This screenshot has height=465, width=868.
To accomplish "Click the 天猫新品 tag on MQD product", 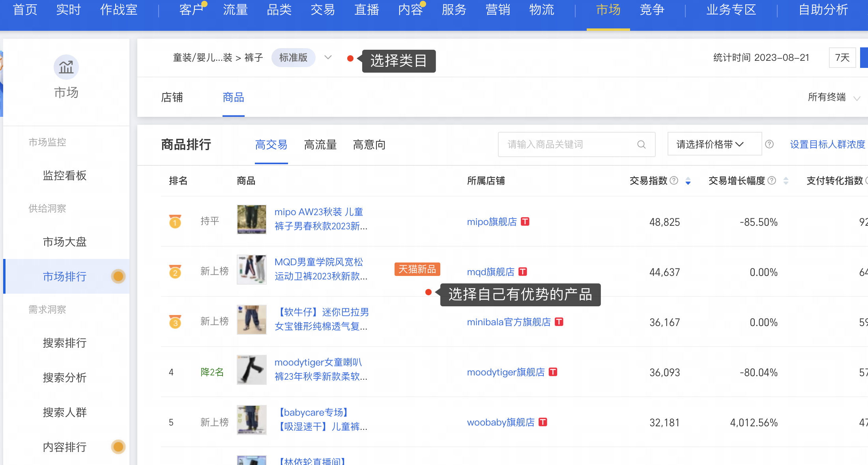I will [417, 269].
